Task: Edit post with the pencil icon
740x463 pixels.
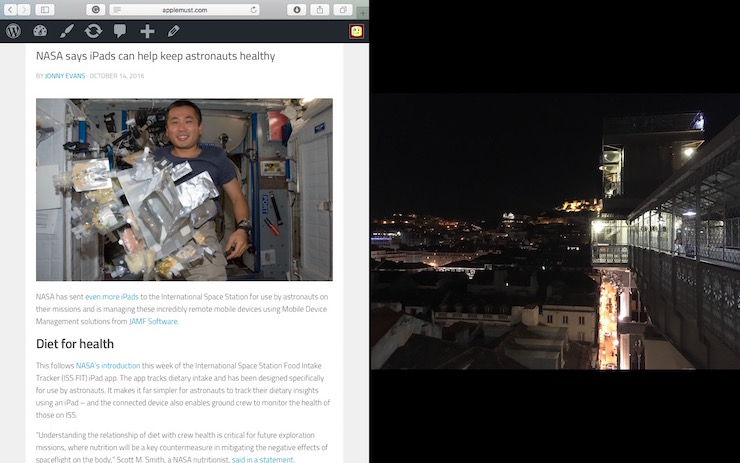Action: [x=173, y=31]
